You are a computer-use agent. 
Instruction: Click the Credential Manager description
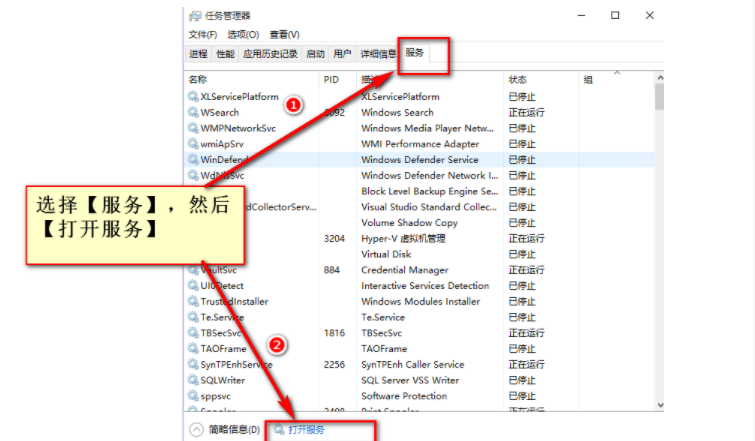[x=404, y=270]
